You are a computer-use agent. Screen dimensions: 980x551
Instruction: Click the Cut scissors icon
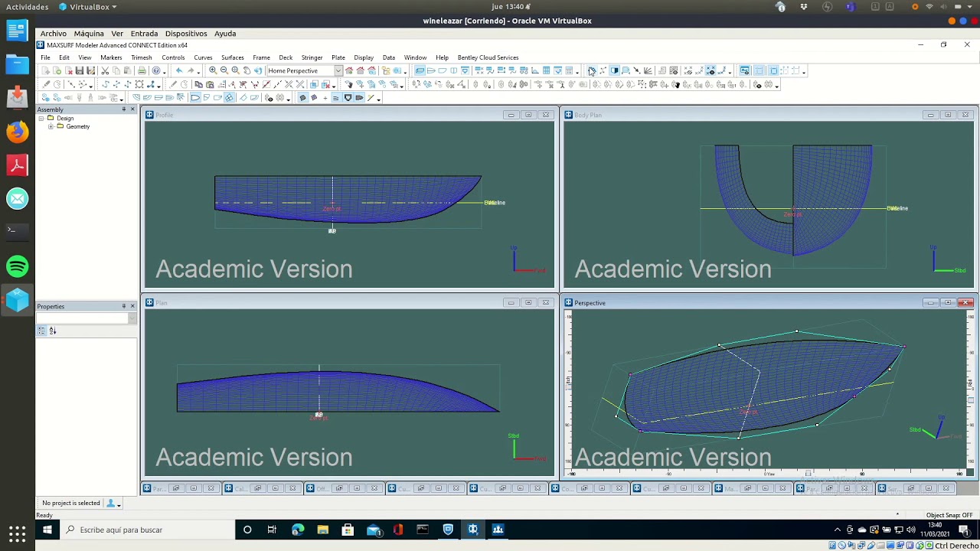click(x=105, y=70)
